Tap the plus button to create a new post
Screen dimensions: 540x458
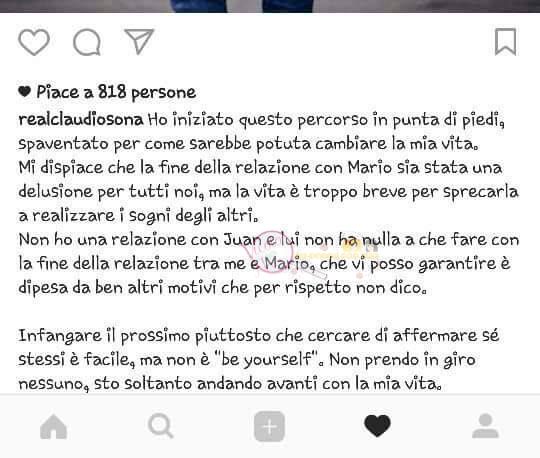(269, 426)
